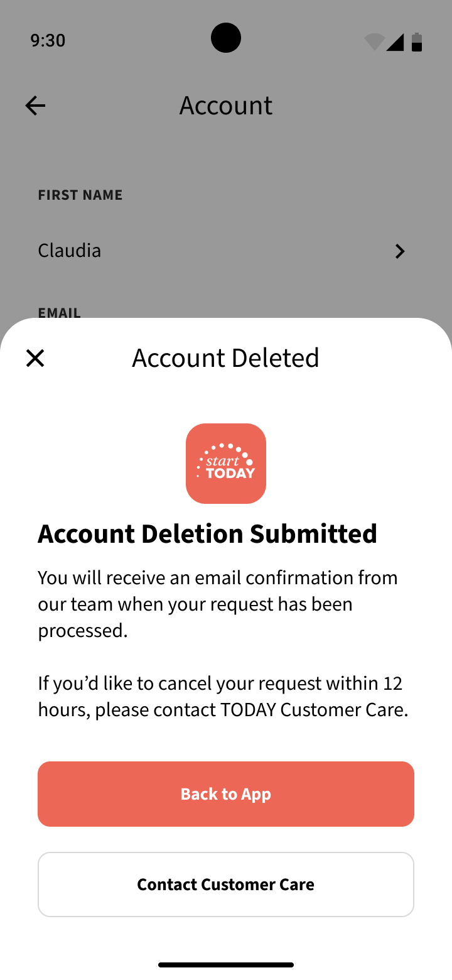Tap the cancel within 12 hours text
Image resolution: width=452 pixels, height=980 pixels.
click(x=223, y=696)
